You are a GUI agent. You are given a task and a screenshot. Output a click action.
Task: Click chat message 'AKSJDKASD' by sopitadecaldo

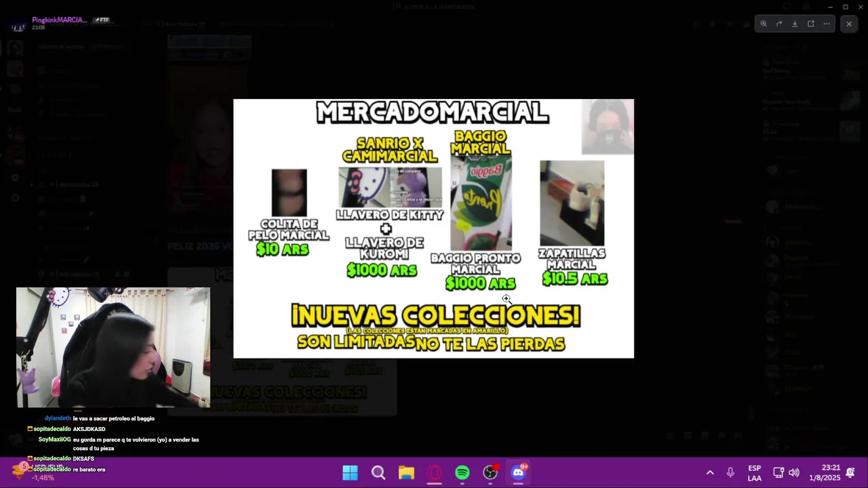pos(89,429)
